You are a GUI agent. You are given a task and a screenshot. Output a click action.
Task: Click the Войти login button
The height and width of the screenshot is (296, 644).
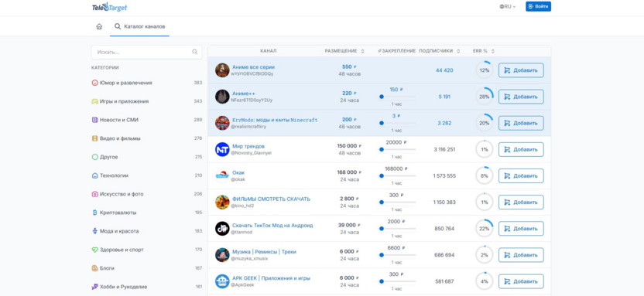539,6
